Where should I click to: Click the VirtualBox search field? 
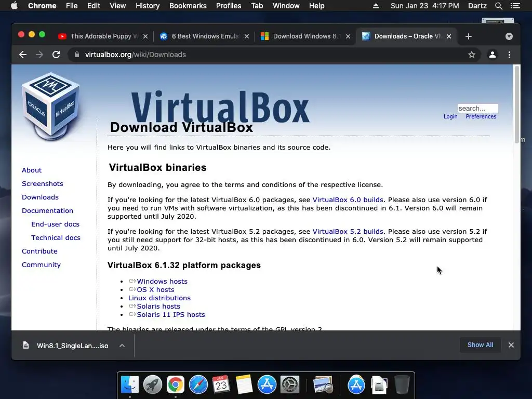(x=478, y=108)
